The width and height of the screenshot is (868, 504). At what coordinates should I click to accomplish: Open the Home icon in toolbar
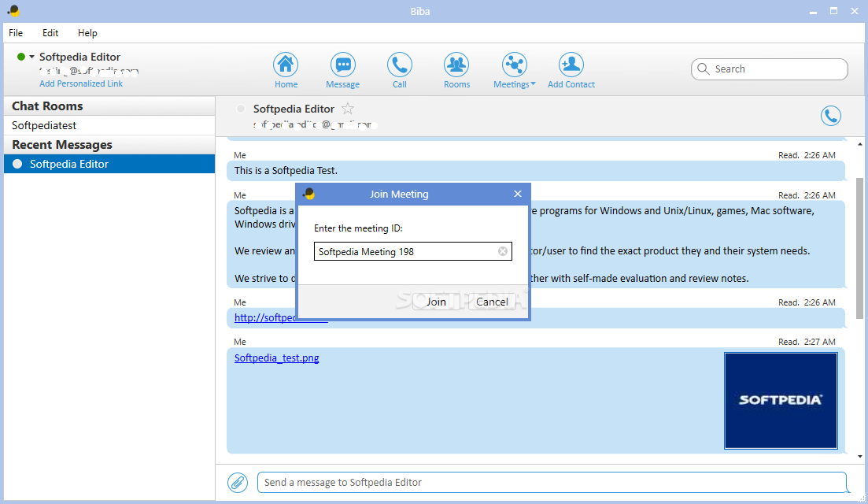coord(286,65)
